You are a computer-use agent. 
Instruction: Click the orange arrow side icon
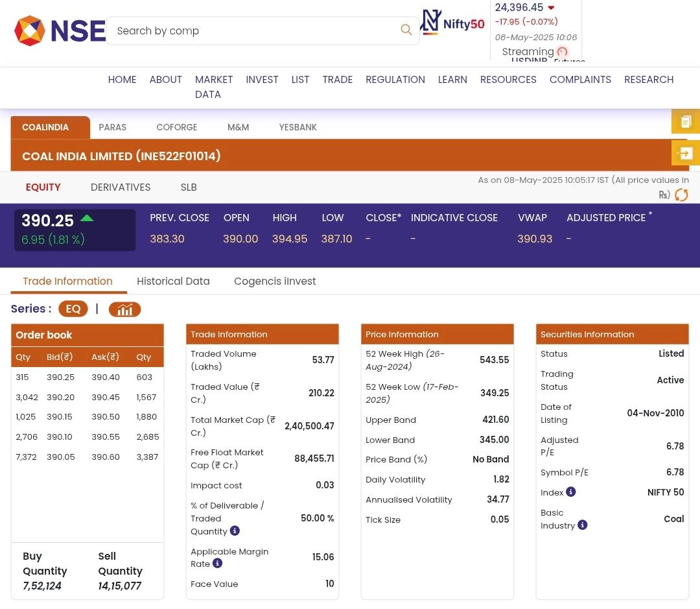pyautogui.click(x=686, y=153)
